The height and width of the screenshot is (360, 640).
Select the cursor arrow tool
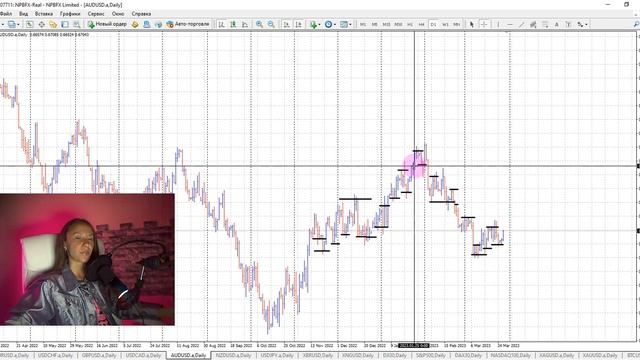[x=472, y=24]
